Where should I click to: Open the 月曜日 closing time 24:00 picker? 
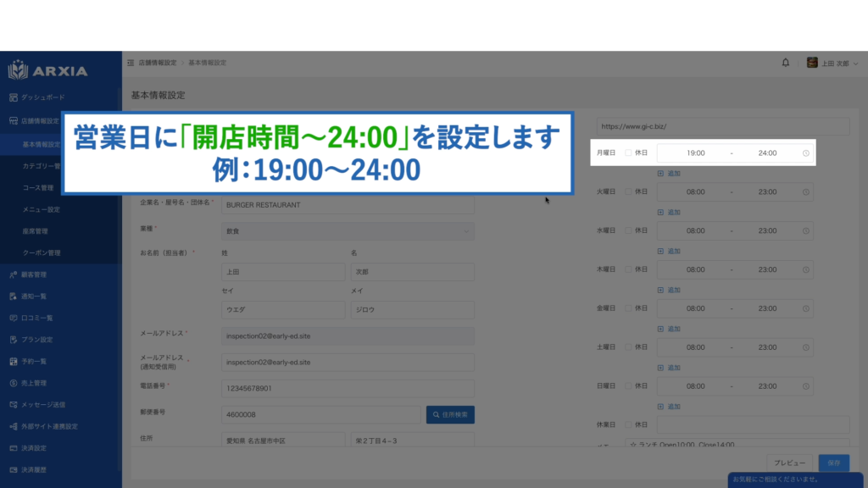[x=767, y=153]
